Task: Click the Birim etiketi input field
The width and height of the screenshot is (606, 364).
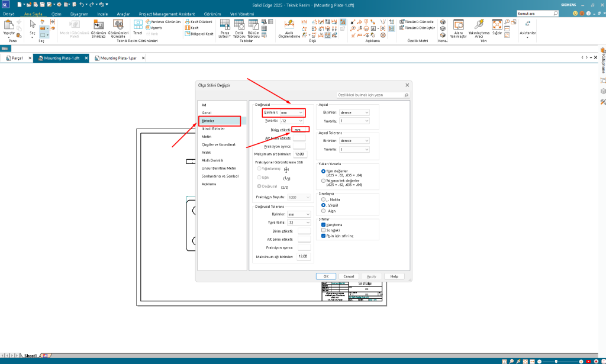Action: point(301,130)
